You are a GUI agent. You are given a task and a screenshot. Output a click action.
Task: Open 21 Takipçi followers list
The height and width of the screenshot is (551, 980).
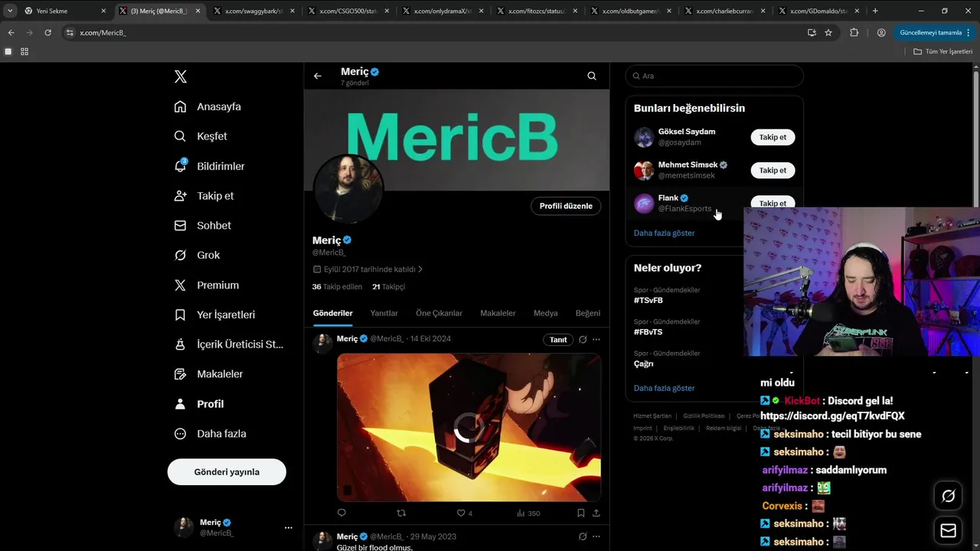coord(388,286)
